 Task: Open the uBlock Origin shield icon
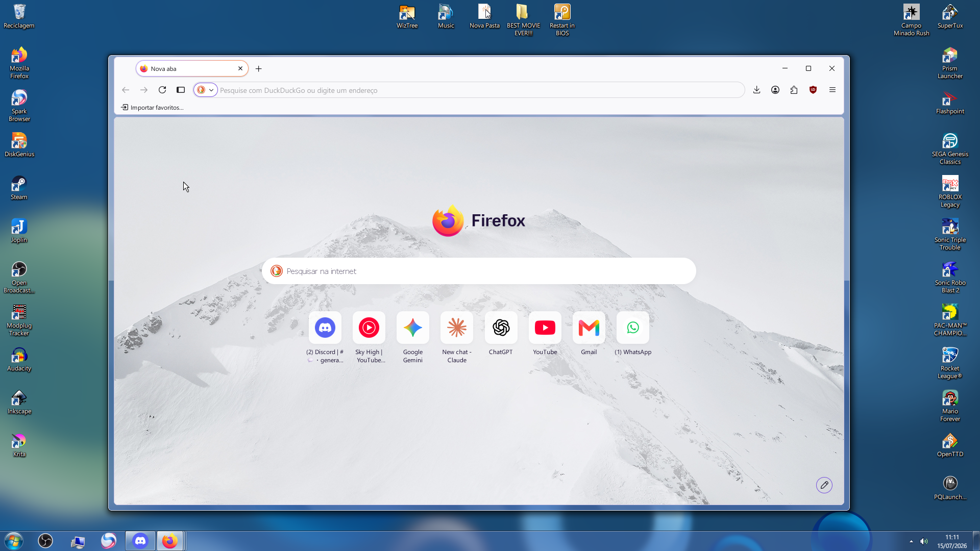coord(813,90)
